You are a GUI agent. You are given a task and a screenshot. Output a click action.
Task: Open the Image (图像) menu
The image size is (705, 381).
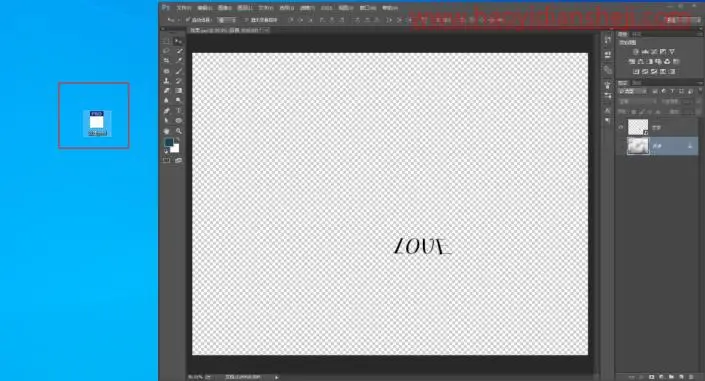(x=224, y=8)
